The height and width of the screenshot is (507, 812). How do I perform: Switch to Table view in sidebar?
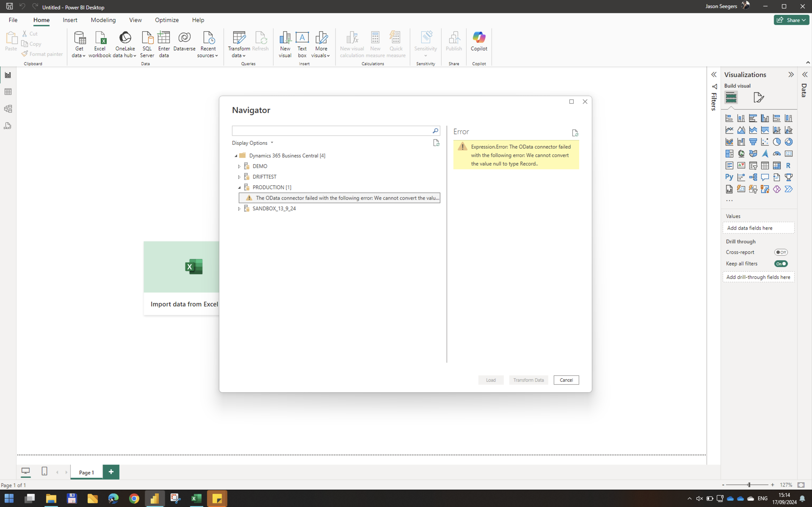point(8,92)
